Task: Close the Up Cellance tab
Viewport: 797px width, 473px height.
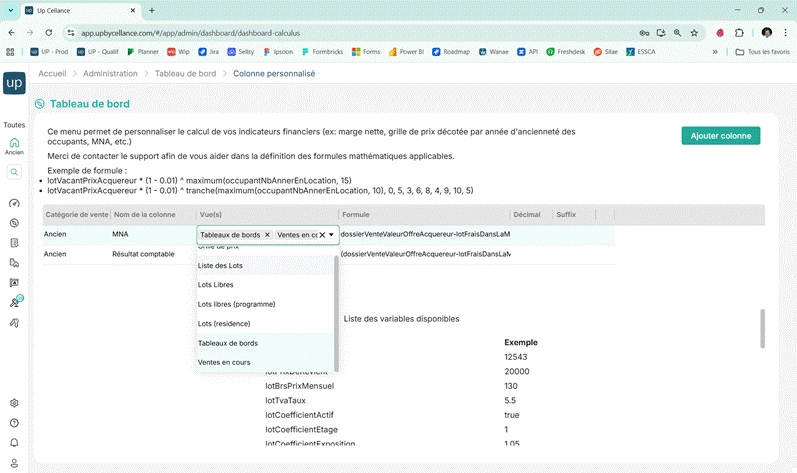Action: click(x=133, y=10)
